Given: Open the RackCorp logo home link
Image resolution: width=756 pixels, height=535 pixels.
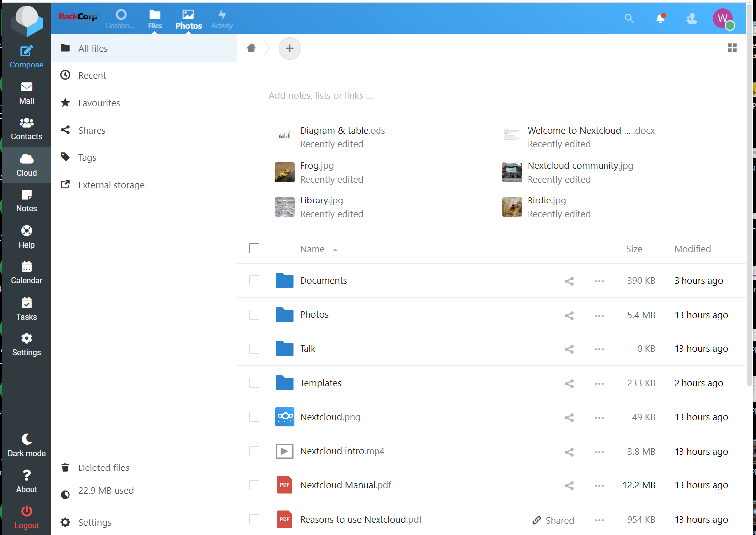Looking at the screenshot, I should pyautogui.click(x=78, y=17).
